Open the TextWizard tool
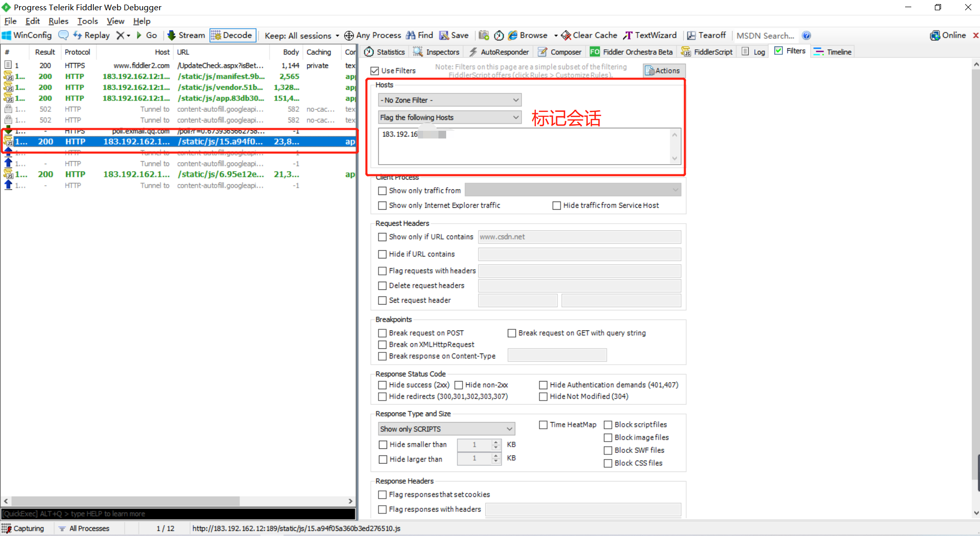Screen dimensions: 980x536 (x=650, y=35)
